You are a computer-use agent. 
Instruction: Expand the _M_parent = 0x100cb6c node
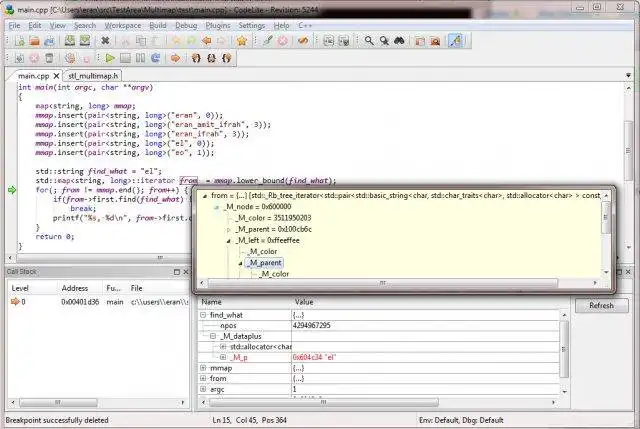[x=227, y=229]
